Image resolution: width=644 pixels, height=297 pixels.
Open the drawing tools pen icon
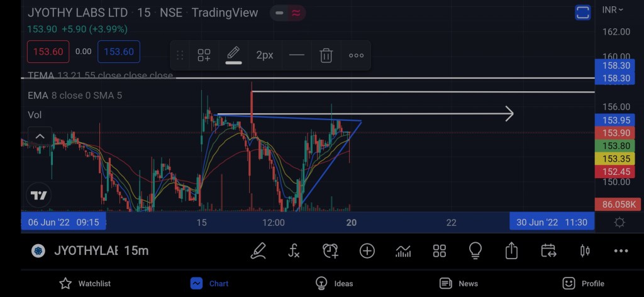click(x=258, y=251)
